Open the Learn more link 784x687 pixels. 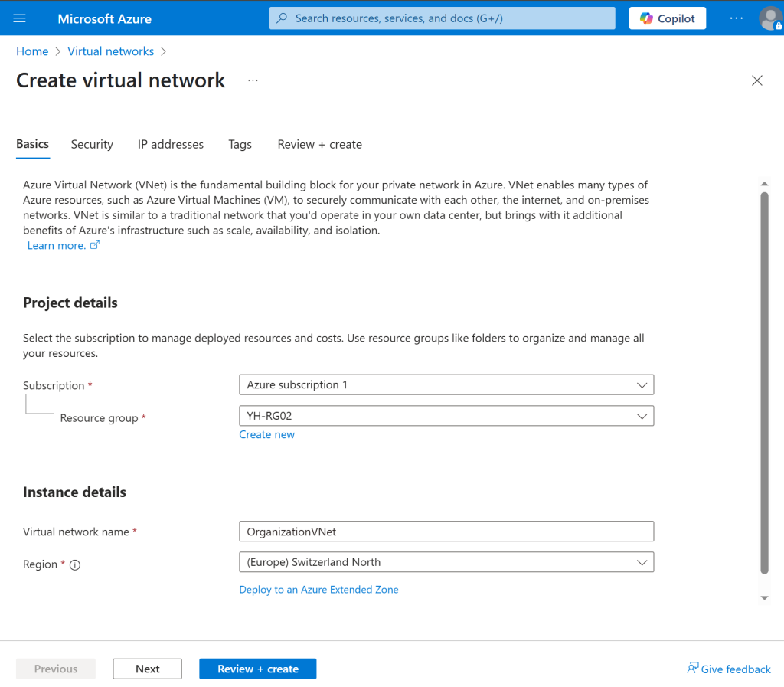63,246
